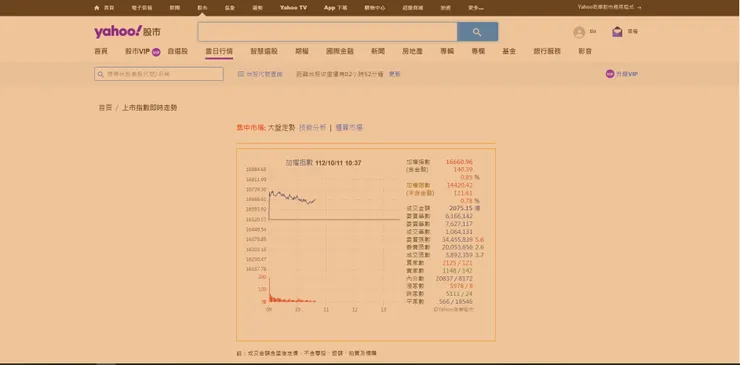
Task: Click the home icon in the top bar
Action: 97,8
